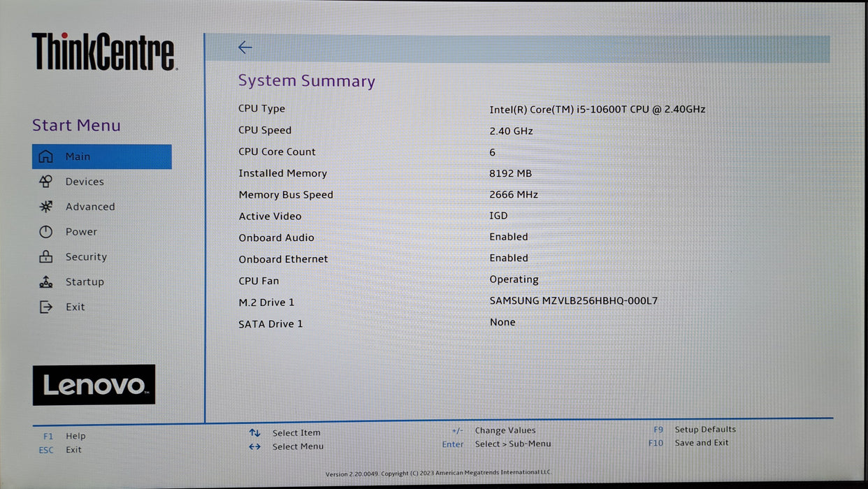Select the Onboard Audio Enabled value
The image size is (868, 489).
point(509,237)
